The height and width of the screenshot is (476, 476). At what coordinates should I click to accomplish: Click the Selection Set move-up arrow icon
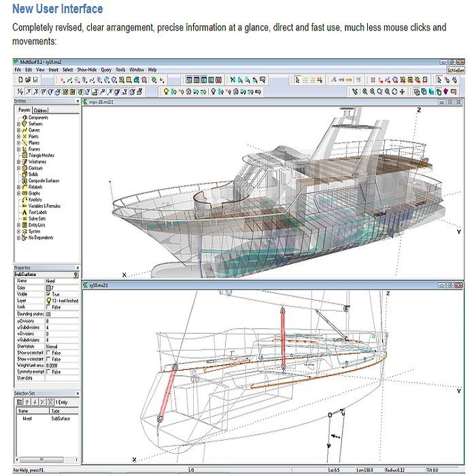27,402
